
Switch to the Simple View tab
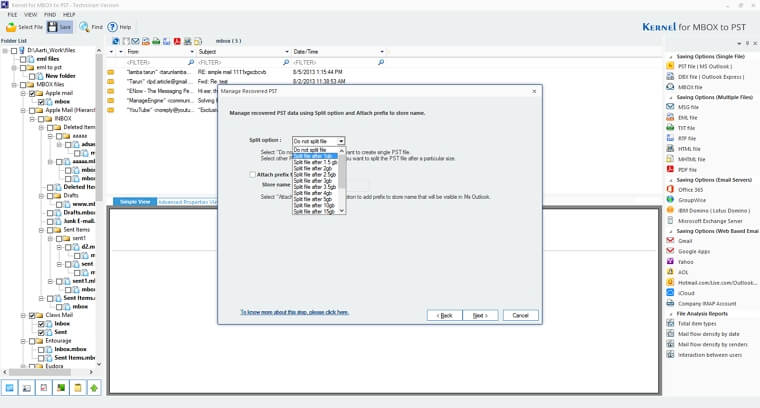pos(135,202)
